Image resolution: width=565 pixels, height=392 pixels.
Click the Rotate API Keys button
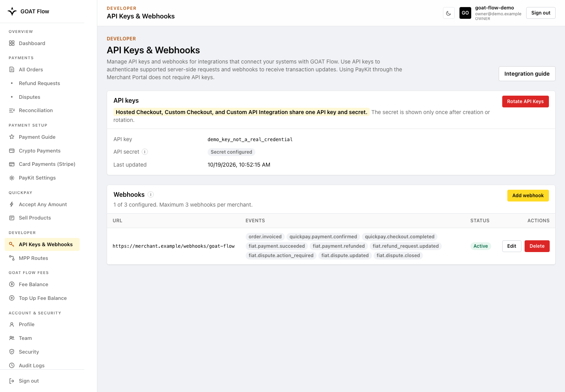click(525, 102)
